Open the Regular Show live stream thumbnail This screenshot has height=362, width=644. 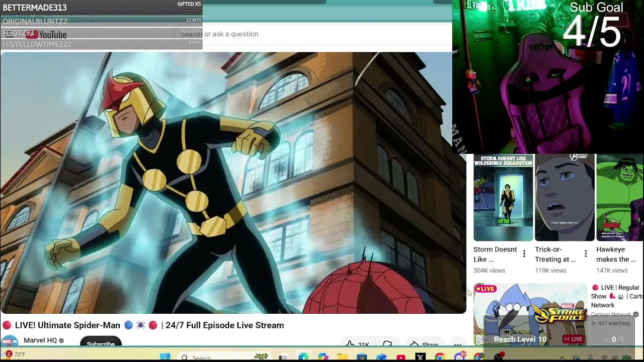pyautogui.click(x=530, y=315)
